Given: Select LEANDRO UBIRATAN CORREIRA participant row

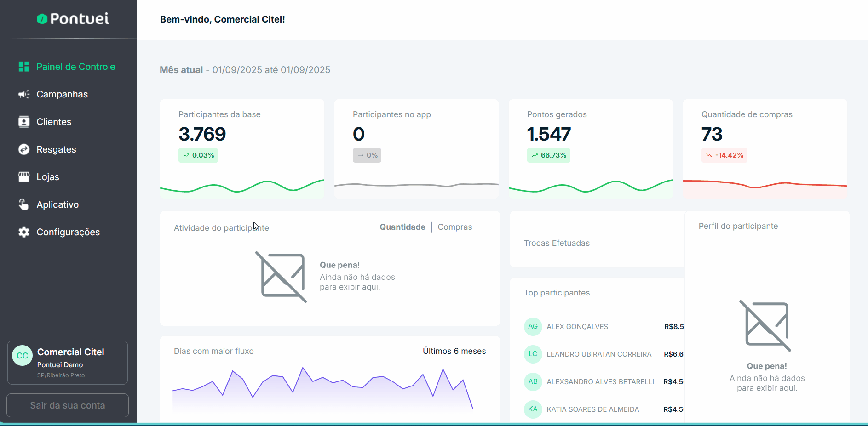Looking at the screenshot, I should 598,354.
